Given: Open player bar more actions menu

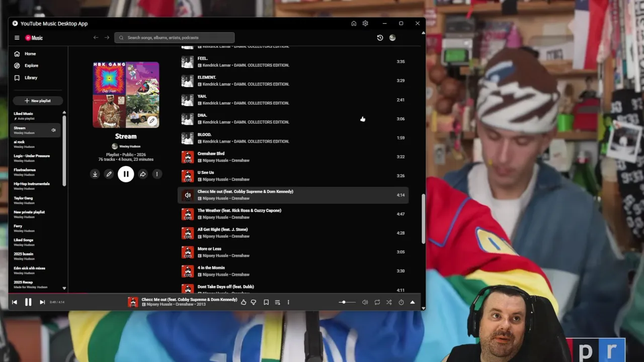Looking at the screenshot, I should pos(288,302).
